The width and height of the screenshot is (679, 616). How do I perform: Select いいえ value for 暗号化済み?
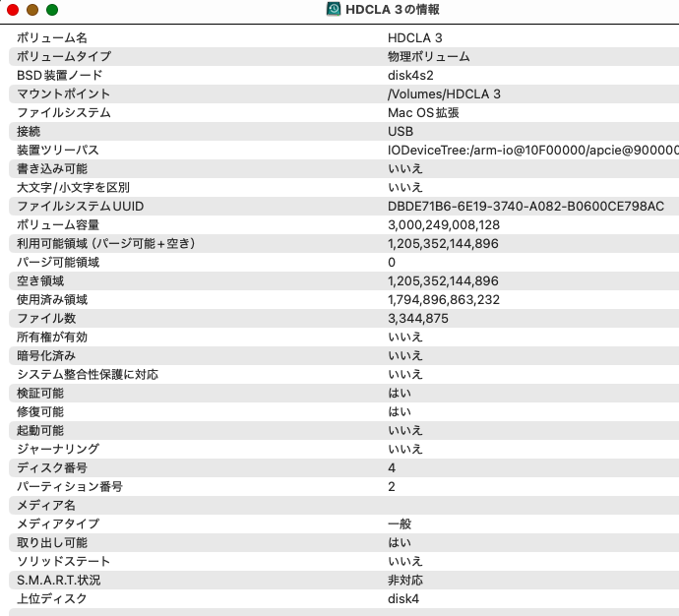click(405, 356)
